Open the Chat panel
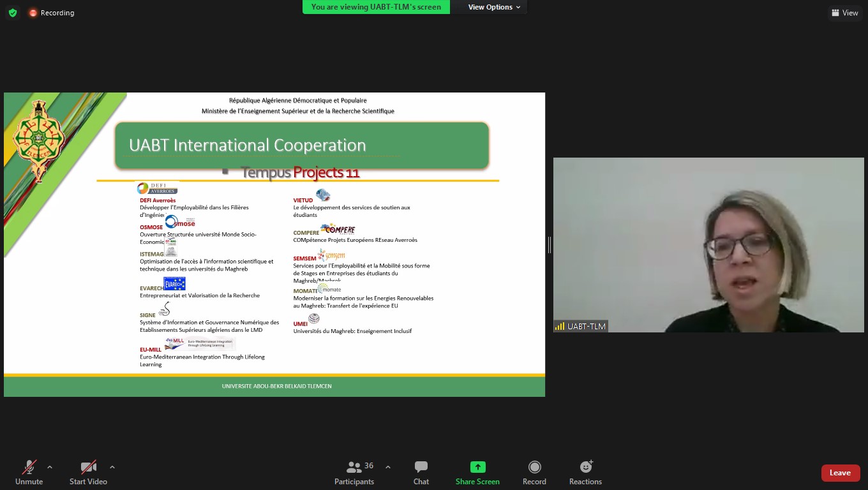This screenshot has width=868, height=490. coord(421,473)
